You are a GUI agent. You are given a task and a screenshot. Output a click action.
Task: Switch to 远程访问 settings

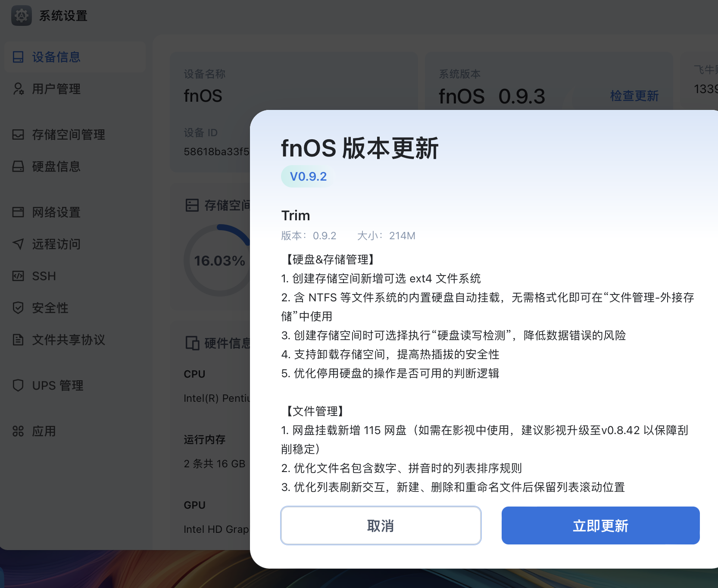(x=75, y=244)
